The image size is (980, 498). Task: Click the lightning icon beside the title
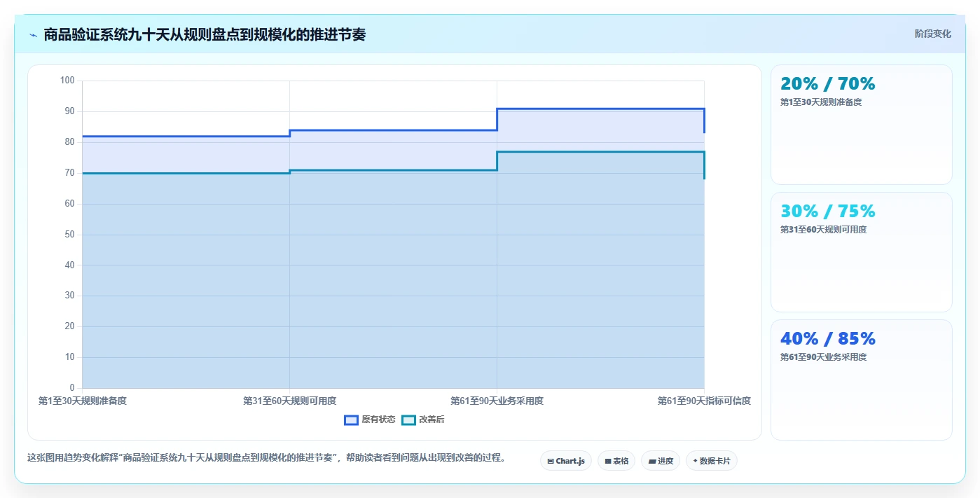33,34
